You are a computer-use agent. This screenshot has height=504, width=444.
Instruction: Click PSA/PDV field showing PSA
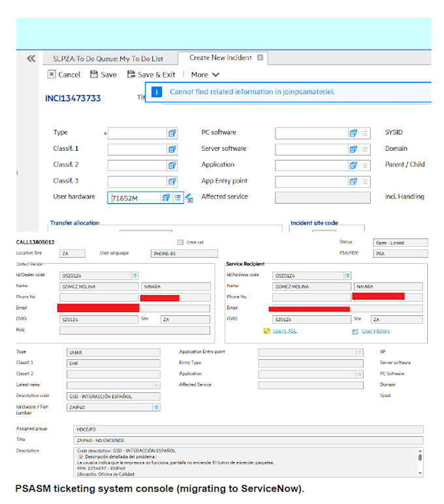[400, 253]
